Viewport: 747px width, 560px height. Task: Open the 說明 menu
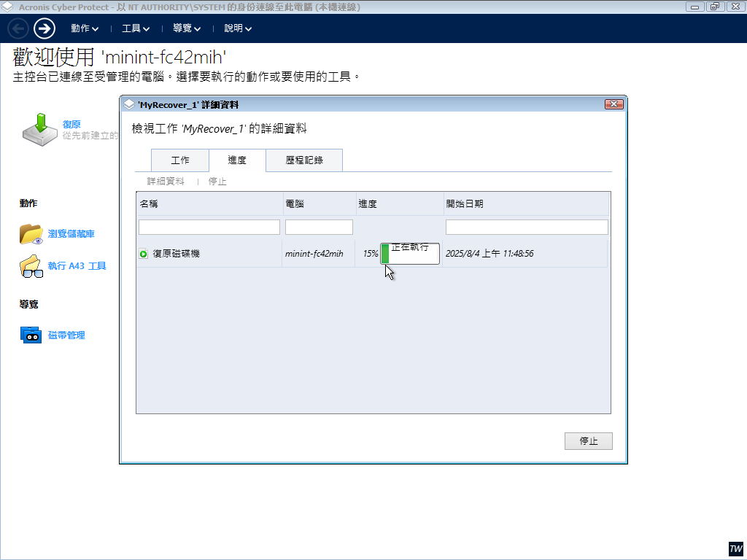pyautogui.click(x=238, y=29)
